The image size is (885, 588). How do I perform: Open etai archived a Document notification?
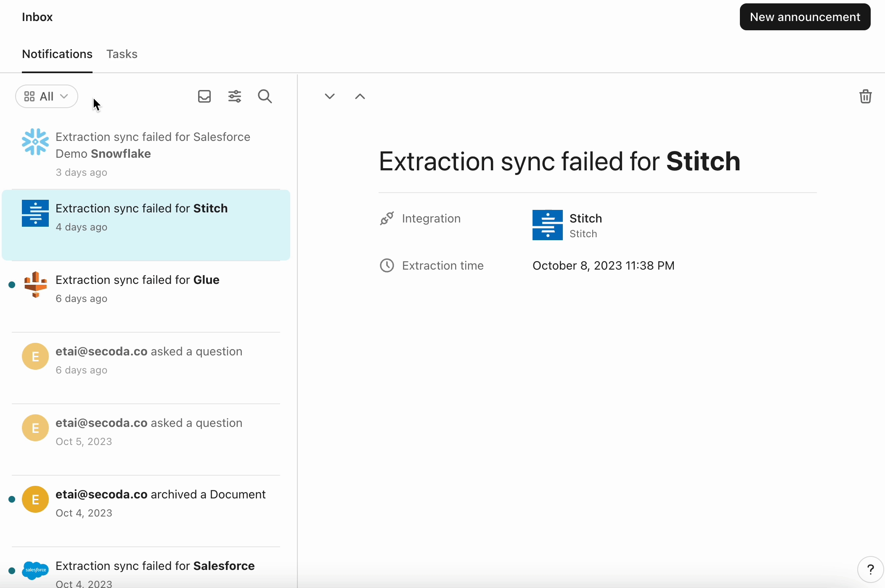[146, 511]
